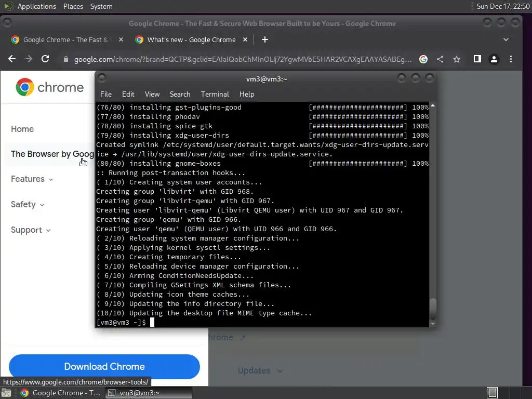Share this page via share icon
The width and height of the screenshot is (532, 399).
[x=440, y=59]
